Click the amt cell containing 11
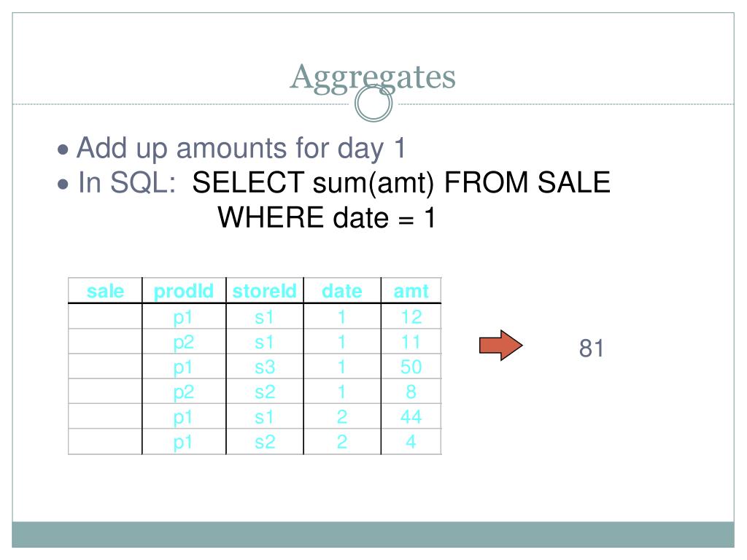Screen dimensions: 747x560 [411, 341]
